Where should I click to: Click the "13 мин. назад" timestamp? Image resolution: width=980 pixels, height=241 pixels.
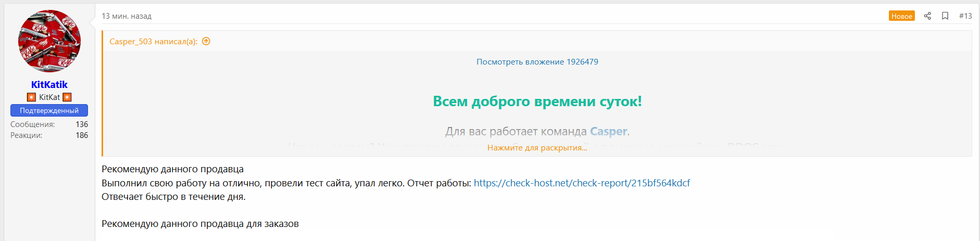[x=127, y=16]
